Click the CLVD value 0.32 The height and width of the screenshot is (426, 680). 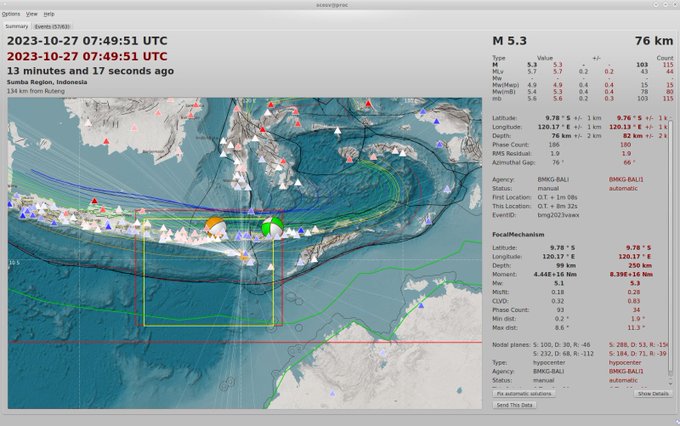[558, 301]
